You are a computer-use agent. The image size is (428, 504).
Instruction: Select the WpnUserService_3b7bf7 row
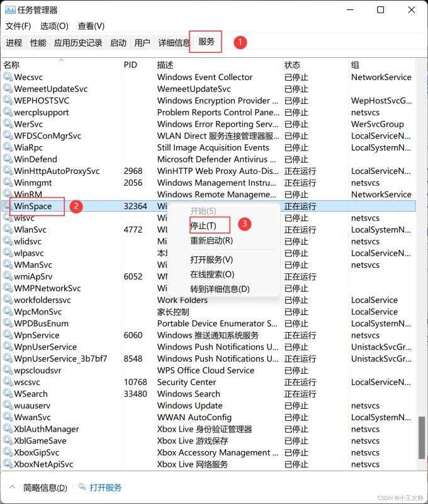click(x=209, y=358)
